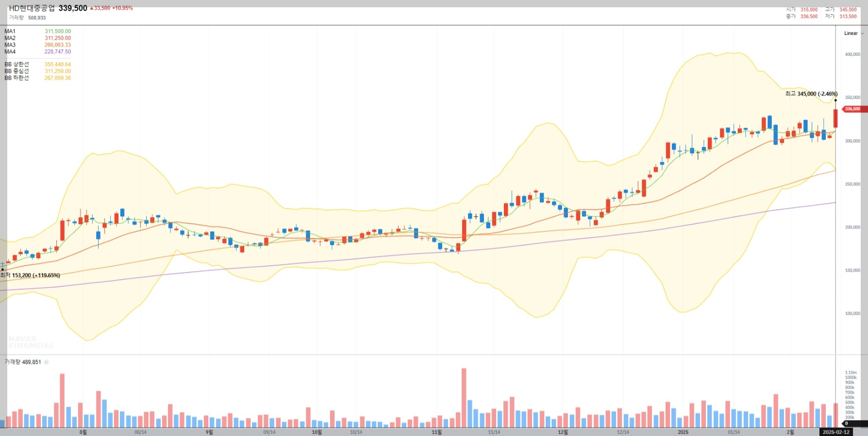
Task: Click the 08/14 label on the time axis
Action: [140, 432]
